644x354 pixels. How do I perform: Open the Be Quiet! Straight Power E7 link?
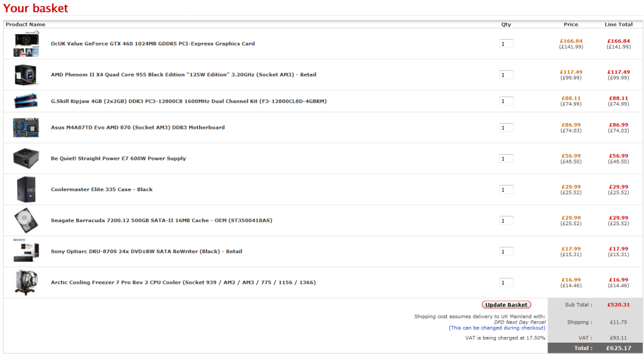click(x=118, y=158)
